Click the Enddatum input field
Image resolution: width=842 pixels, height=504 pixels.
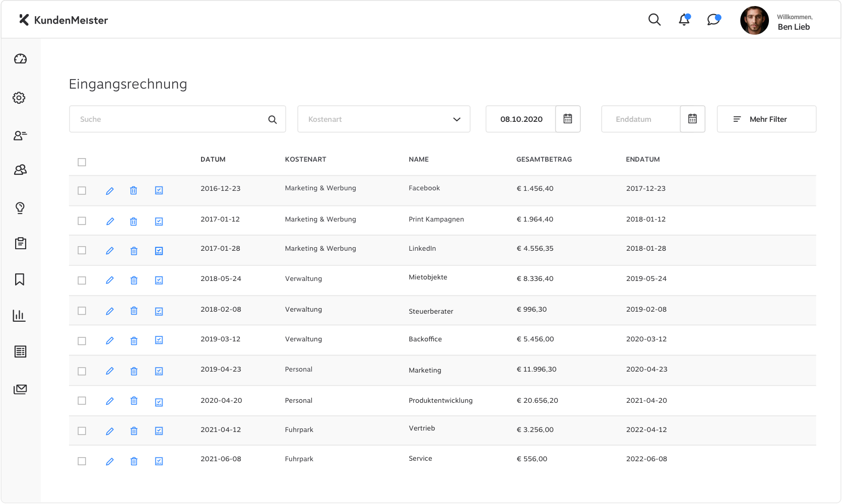[x=641, y=119]
